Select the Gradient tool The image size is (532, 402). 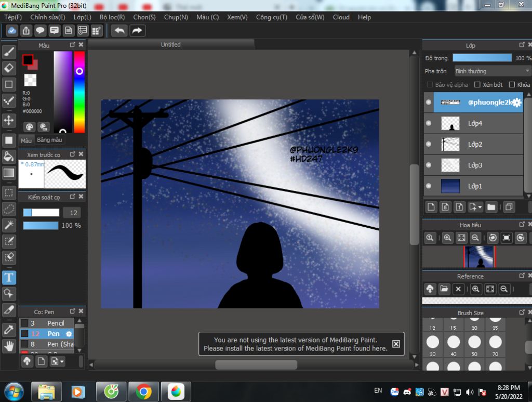9,173
